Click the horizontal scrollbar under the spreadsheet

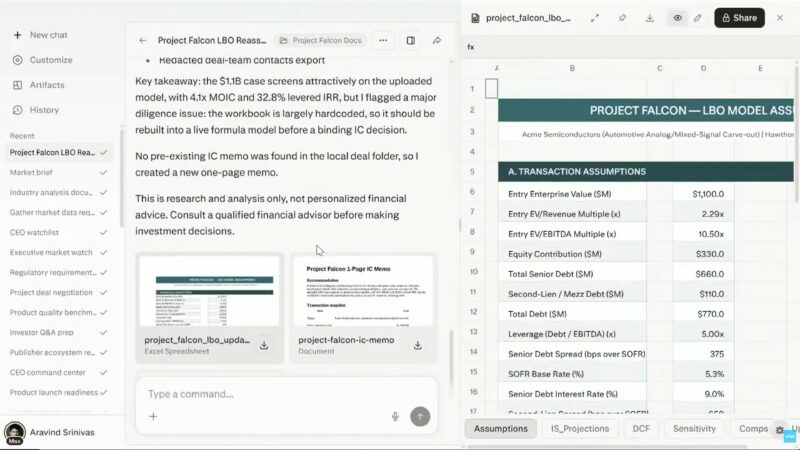point(607,446)
